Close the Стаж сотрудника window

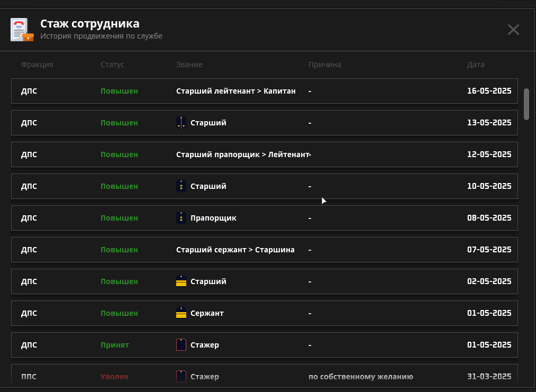pos(513,30)
